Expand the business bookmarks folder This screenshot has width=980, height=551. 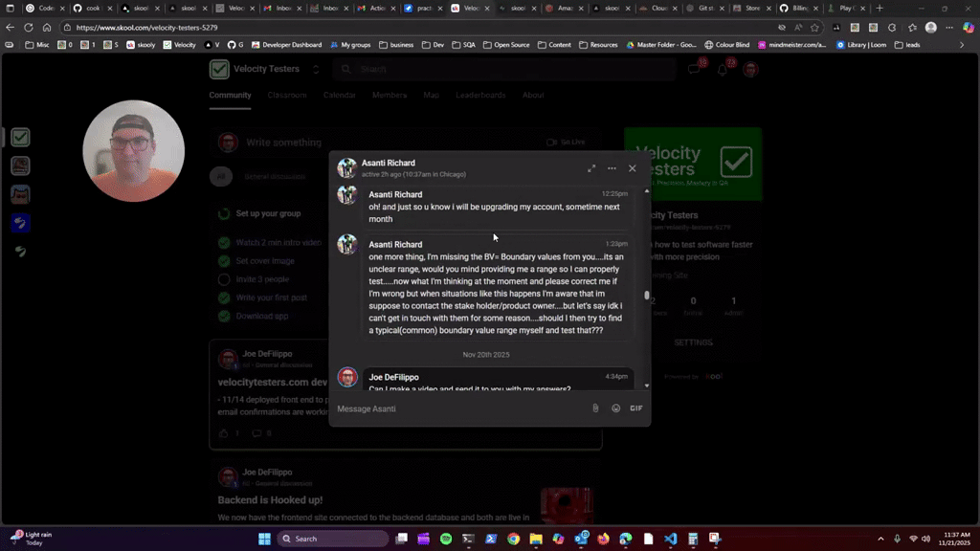tap(396, 45)
